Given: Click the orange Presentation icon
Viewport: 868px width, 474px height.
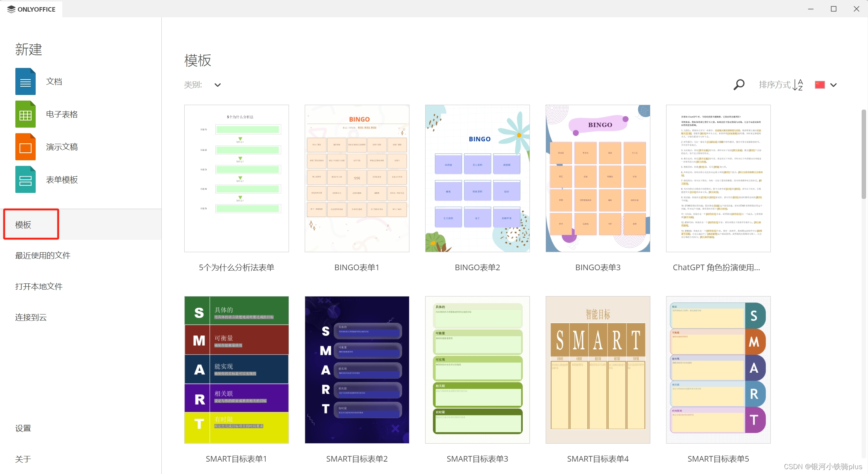Looking at the screenshot, I should click(x=25, y=147).
